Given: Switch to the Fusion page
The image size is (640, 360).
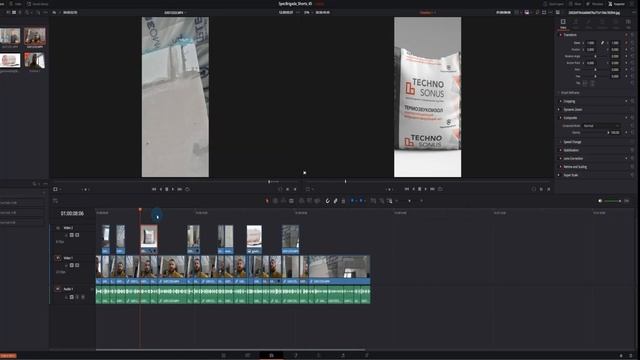Looking at the screenshot, I should pyautogui.click(x=295, y=356).
